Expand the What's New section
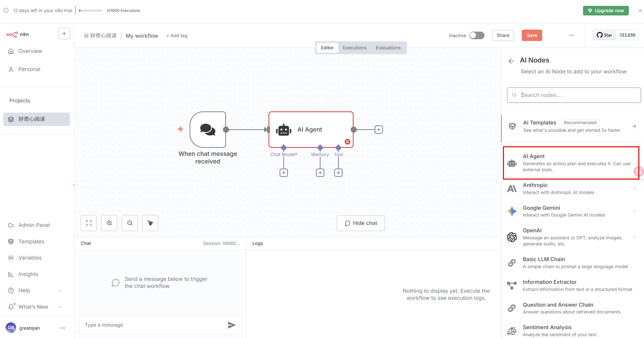 pyautogui.click(x=35, y=307)
